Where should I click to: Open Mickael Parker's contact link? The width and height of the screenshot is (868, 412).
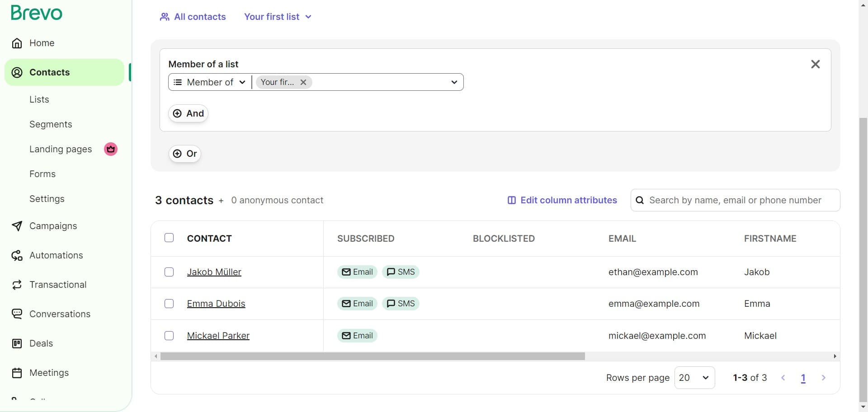click(x=218, y=336)
